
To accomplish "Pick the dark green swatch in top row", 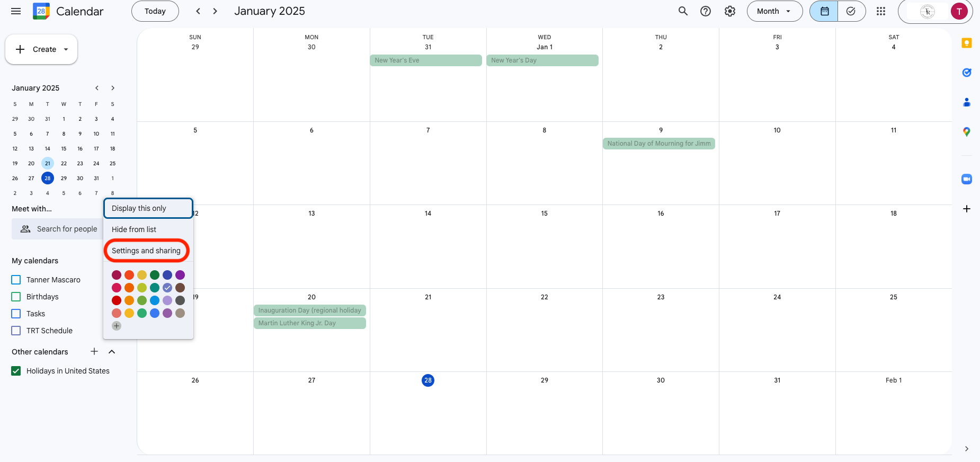I will point(155,275).
